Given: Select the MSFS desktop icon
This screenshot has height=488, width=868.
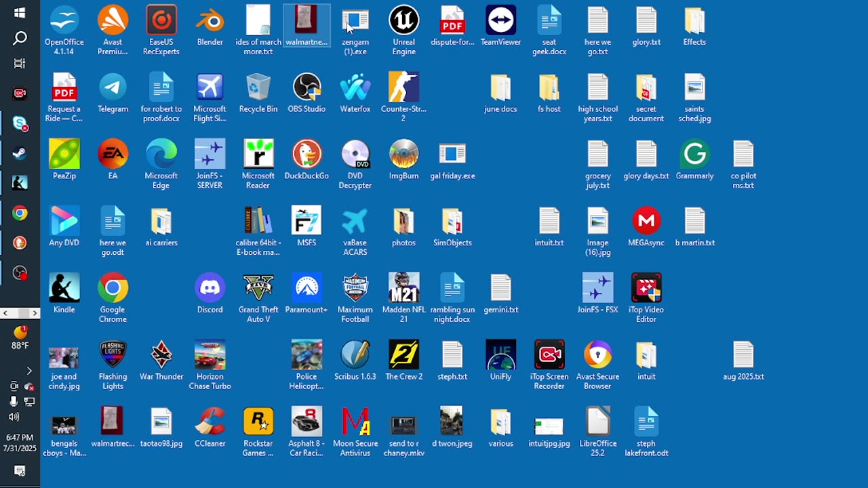Looking at the screenshot, I should pos(307,228).
